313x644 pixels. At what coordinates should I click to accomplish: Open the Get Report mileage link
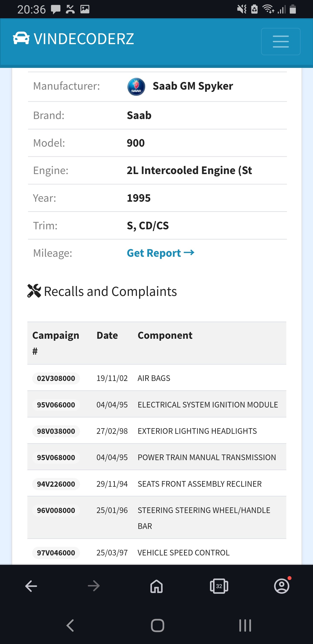tap(161, 253)
